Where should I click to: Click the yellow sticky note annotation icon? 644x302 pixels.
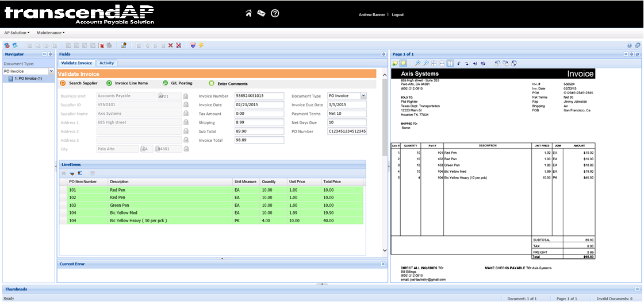404,63
